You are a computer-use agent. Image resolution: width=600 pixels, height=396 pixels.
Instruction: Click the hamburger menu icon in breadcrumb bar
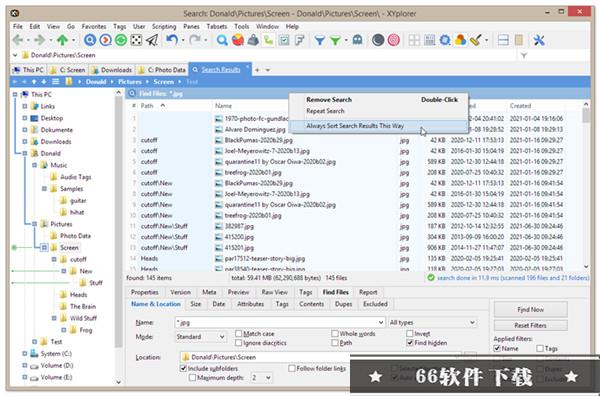[x=55, y=81]
